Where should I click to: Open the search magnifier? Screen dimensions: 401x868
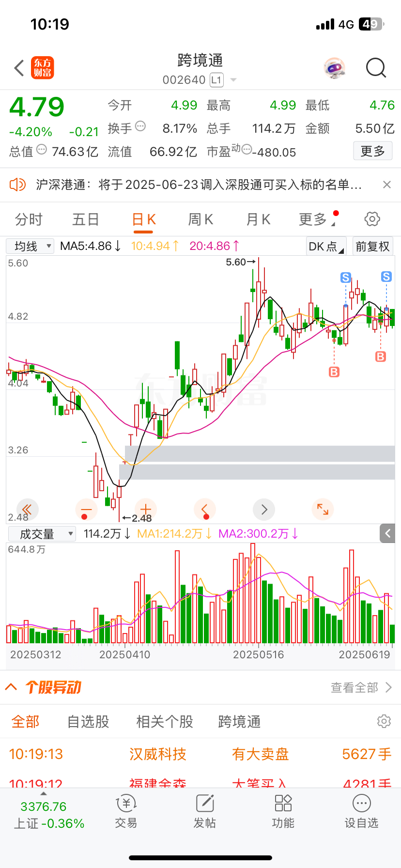(x=376, y=68)
